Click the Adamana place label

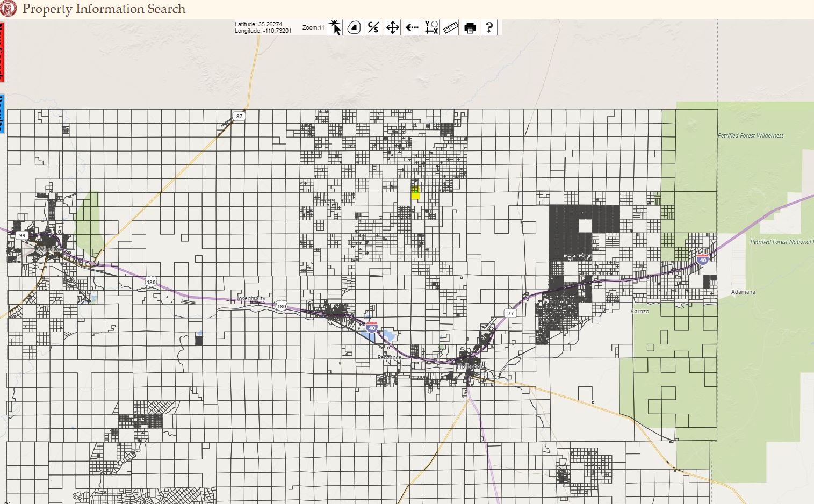click(743, 292)
